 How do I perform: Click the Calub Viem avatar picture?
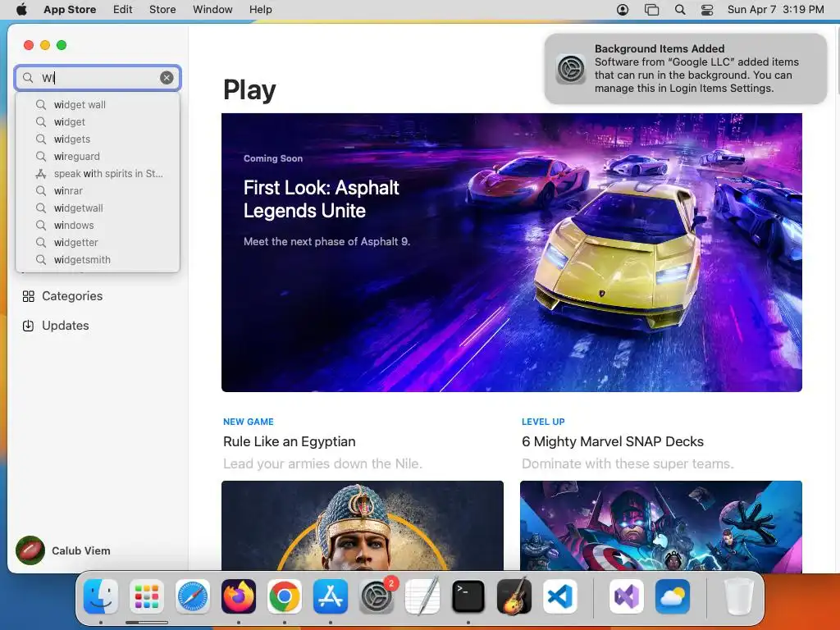(30, 550)
